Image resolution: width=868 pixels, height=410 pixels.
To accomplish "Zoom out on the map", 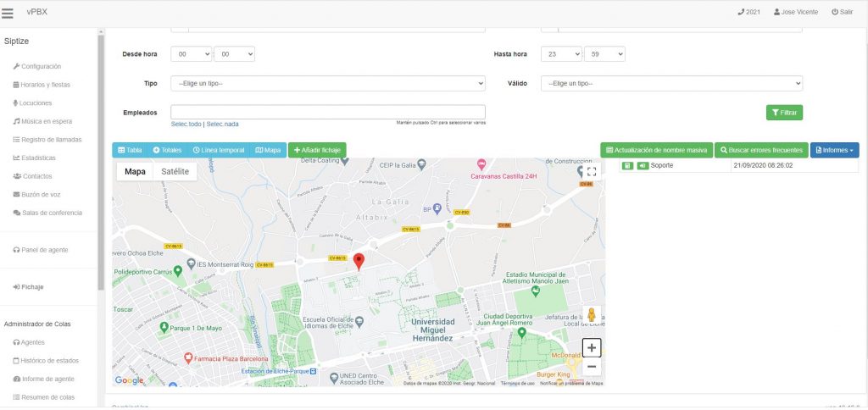I will [592, 367].
